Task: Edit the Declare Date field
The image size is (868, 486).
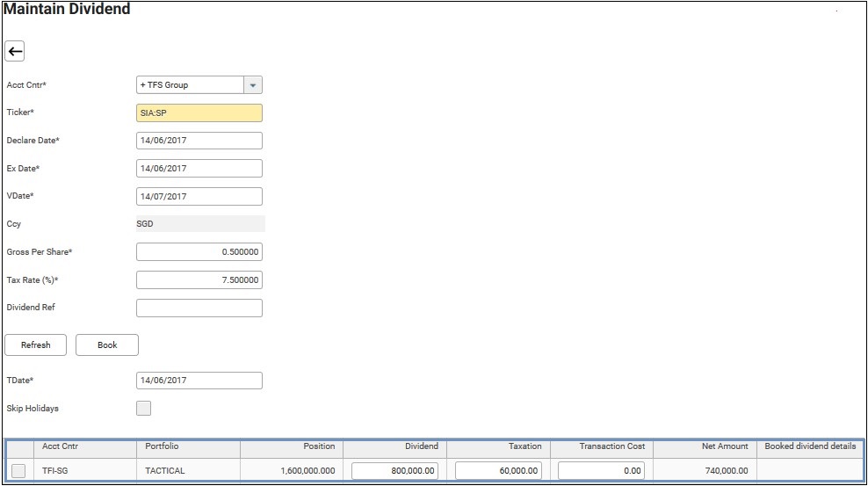Action: coord(199,141)
